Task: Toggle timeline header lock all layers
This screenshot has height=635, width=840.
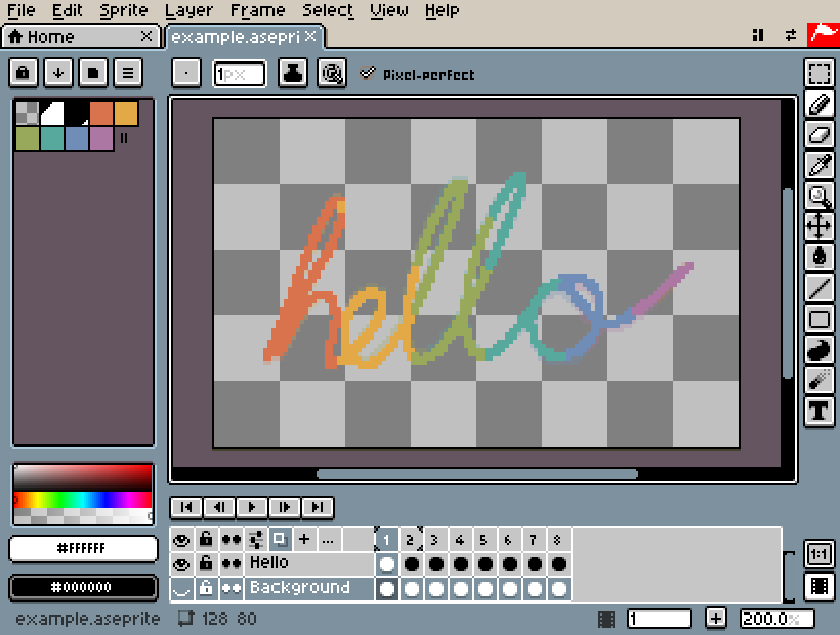Action: coord(206,539)
